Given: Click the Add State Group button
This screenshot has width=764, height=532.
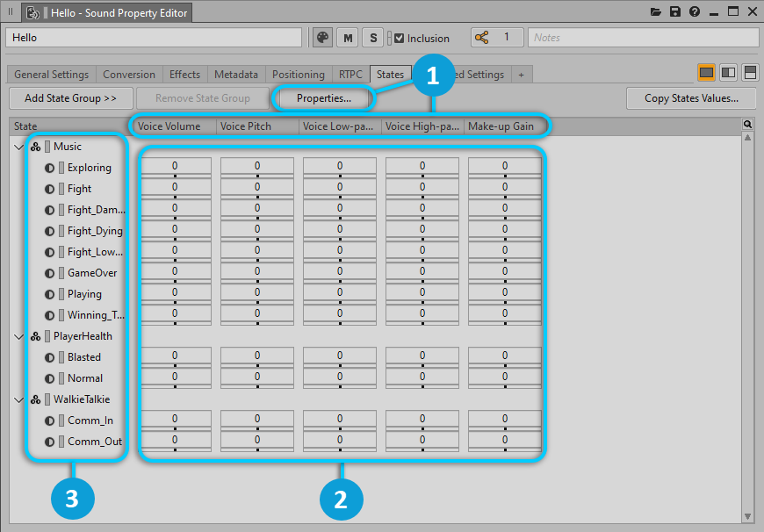Looking at the screenshot, I should [x=70, y=98].
